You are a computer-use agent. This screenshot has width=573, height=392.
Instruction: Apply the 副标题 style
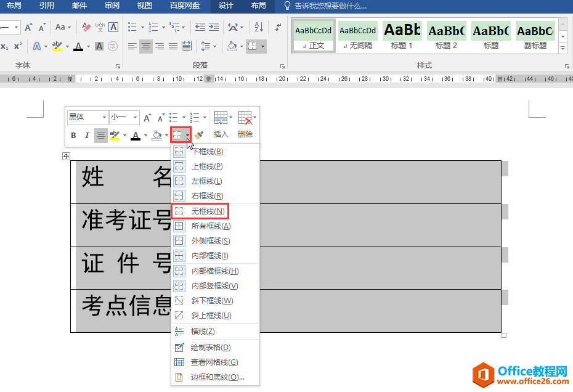535,36
